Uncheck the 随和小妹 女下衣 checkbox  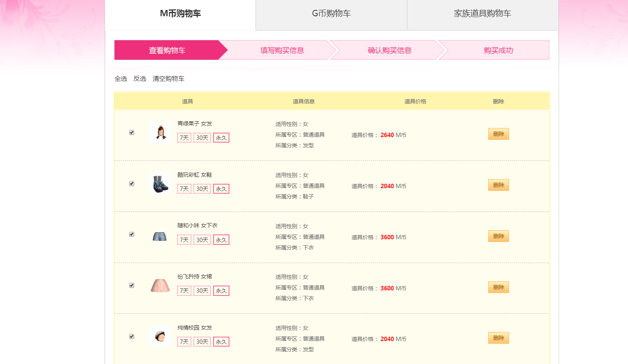coord(132,234)
